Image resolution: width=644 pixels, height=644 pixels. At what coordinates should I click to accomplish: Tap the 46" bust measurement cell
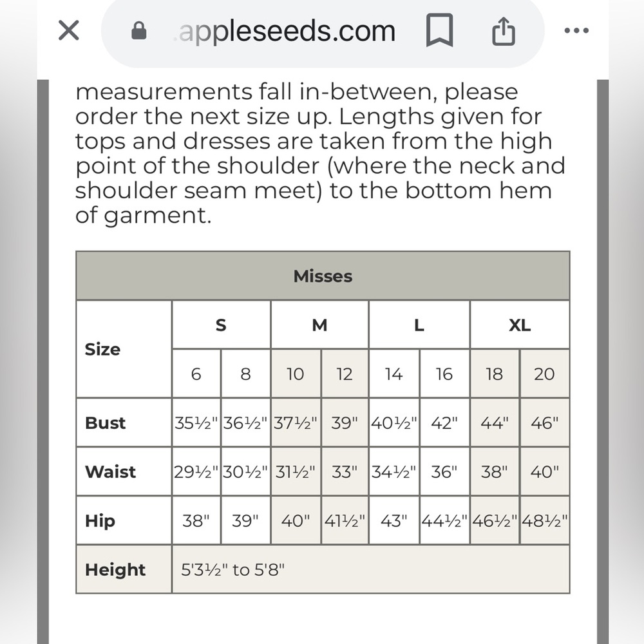click(544, 423)
